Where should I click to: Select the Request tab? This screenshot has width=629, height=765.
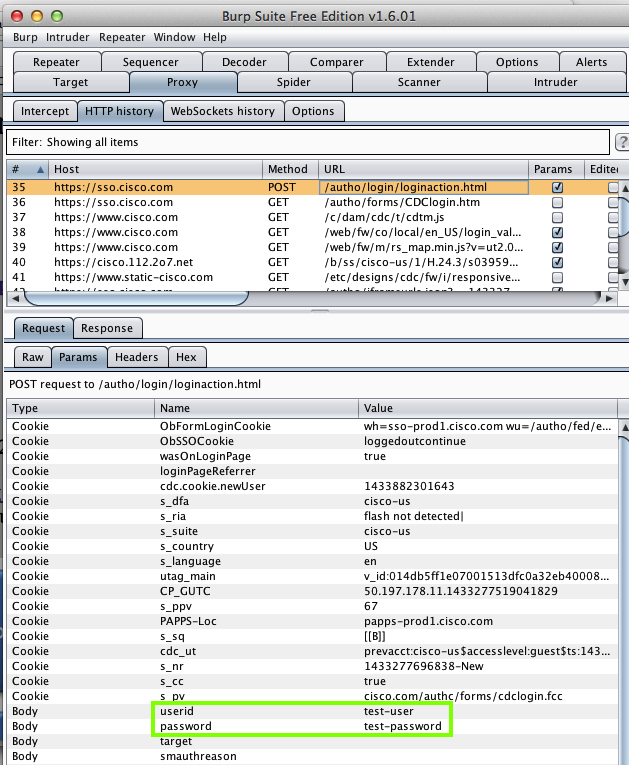[x=43, y=328]
